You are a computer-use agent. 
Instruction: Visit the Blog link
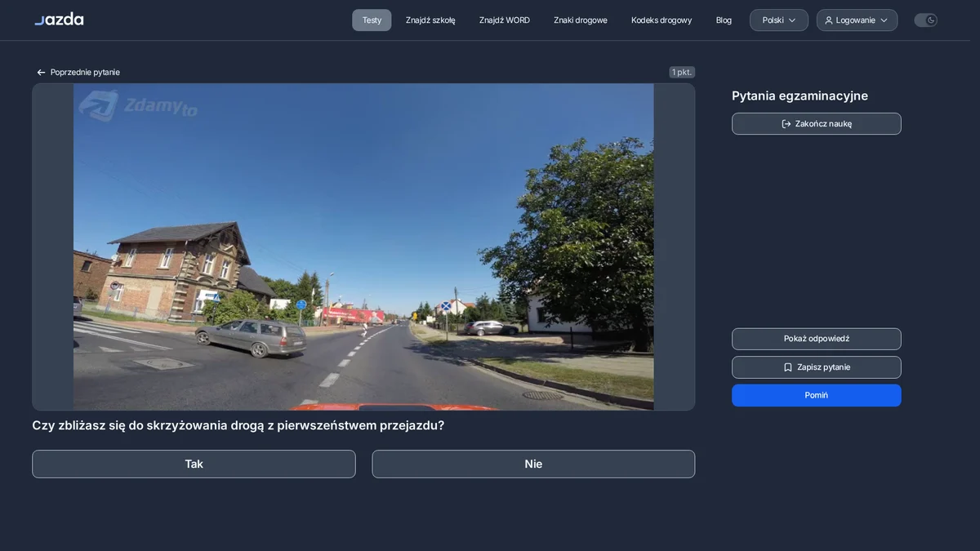click(x=724, y=20)
